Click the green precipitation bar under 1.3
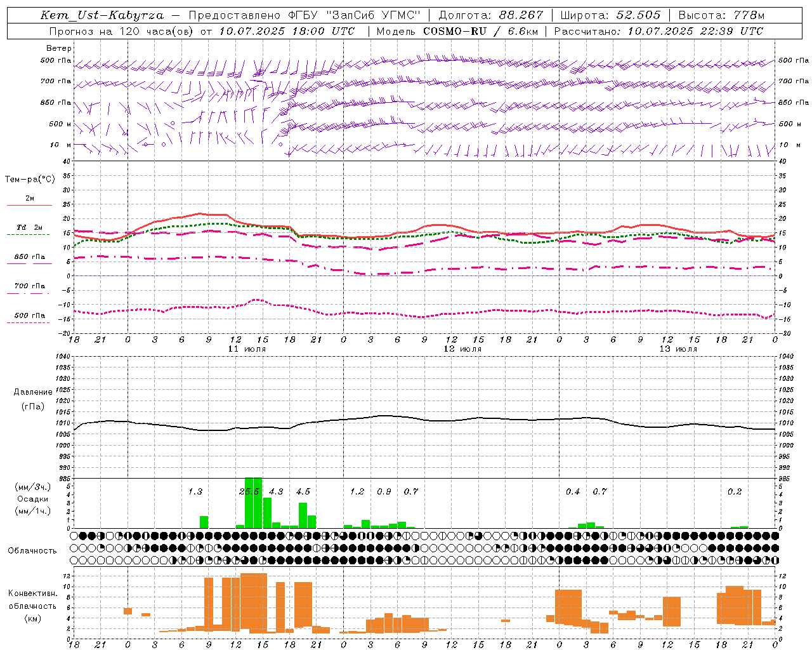Viewport: 812px width, 650px height. click(x=204, y=522)
